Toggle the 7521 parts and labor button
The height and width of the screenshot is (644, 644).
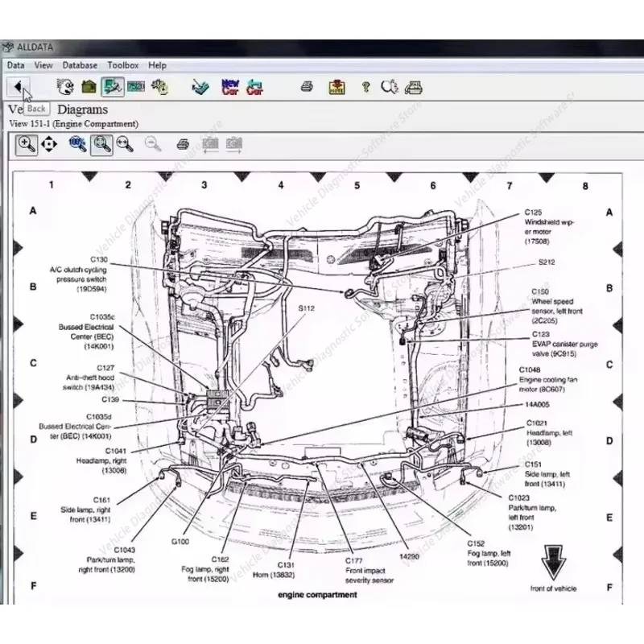tap(135, 86)
